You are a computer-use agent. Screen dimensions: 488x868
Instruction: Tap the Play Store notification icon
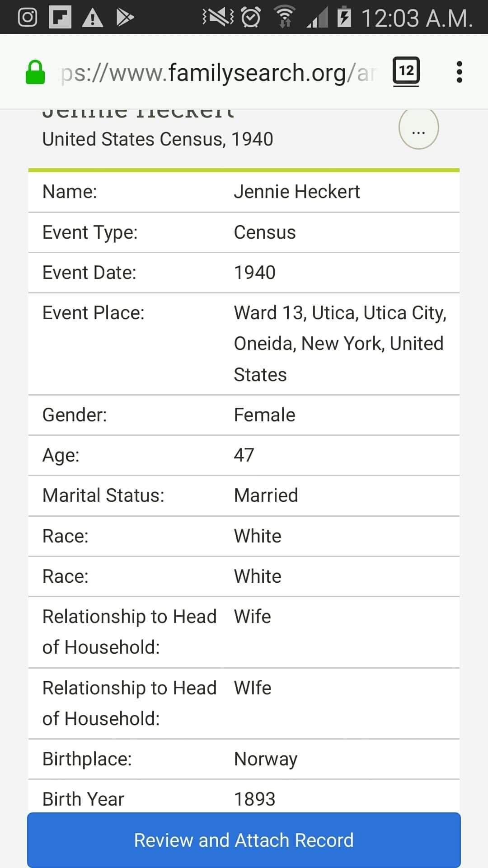(x=125, y=18)
